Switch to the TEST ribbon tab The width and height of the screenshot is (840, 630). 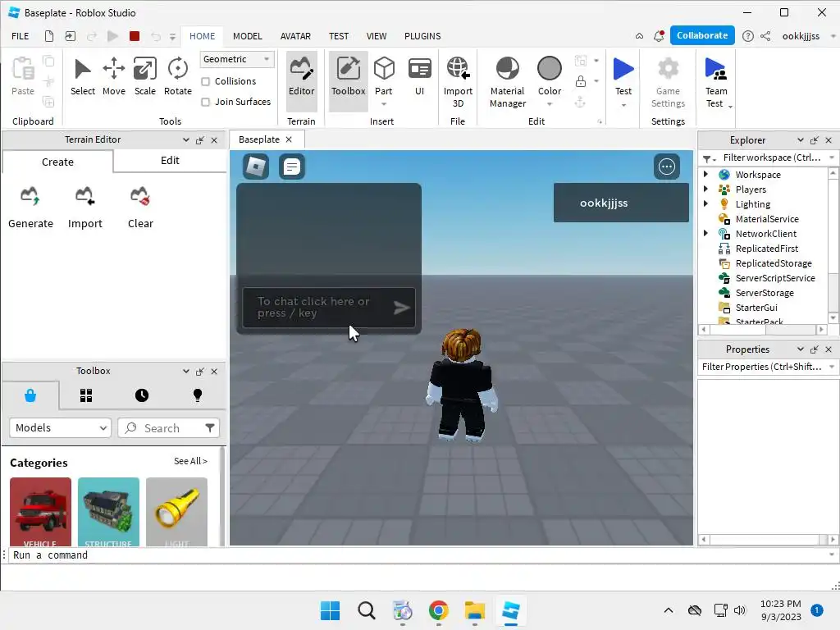coord(339,36)
